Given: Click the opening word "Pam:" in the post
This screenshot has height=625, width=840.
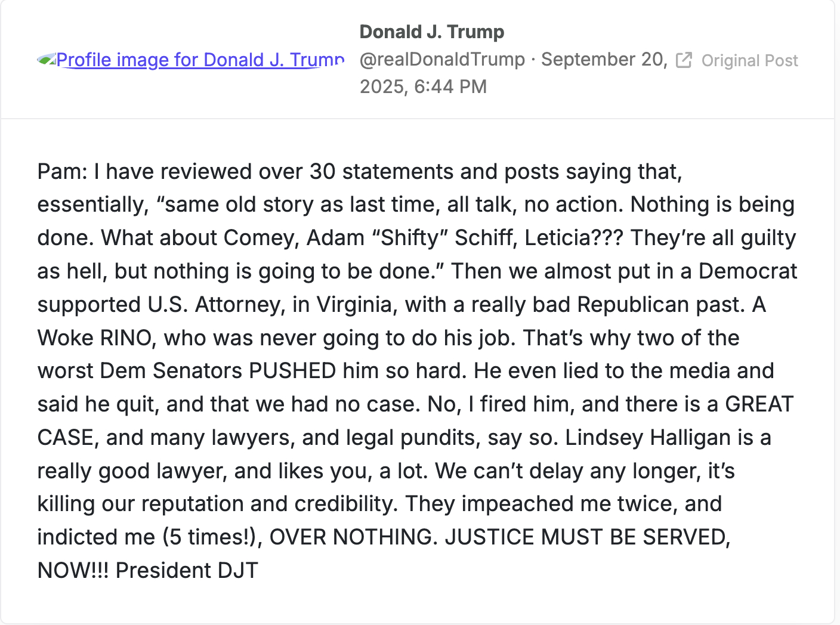Looking at the screenshot, I should coord(62,172).
